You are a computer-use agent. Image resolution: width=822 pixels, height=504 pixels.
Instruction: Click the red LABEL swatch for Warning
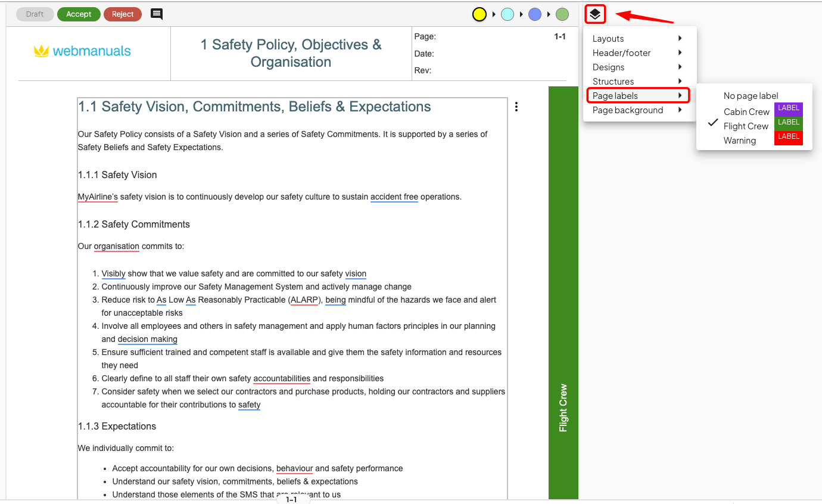(x=789, y=137)
